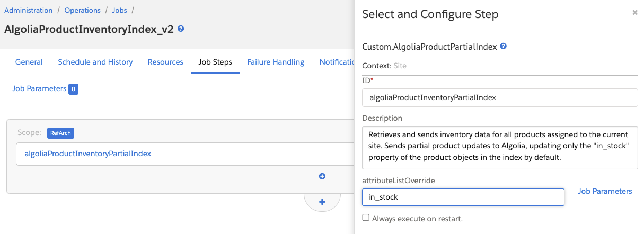Open algoliaProductInventoryPartialIndex step

click(x=88, y=154)
